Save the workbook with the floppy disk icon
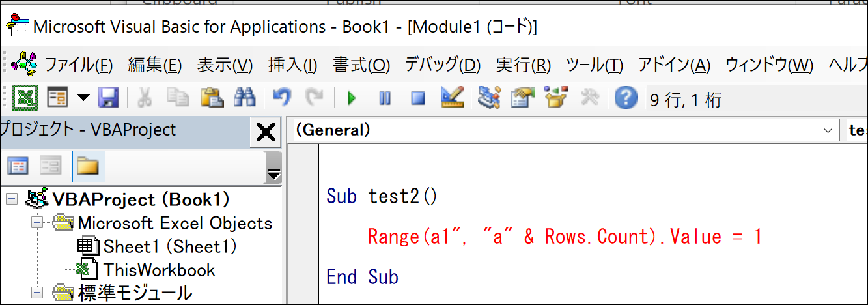Image resolution: width=868 pixels, height=305 pixels. [107, 99]
